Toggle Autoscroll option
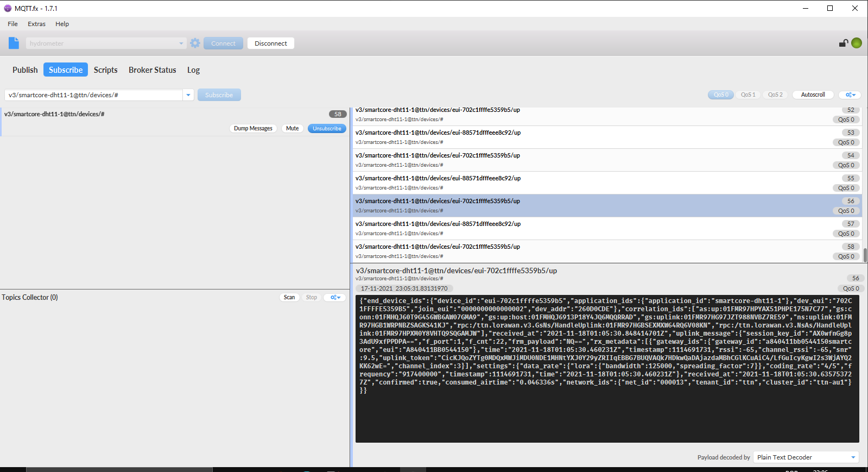868x472 pixels. (813, 95)
